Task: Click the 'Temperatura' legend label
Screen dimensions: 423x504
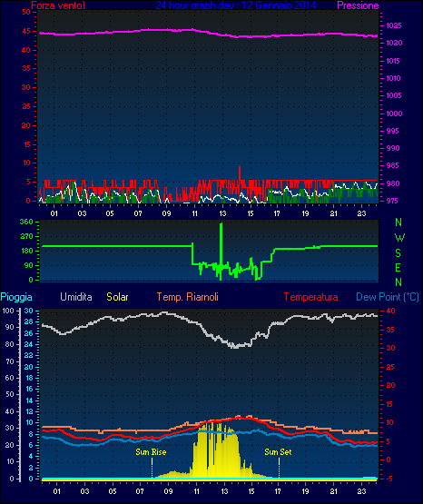Action: [311, 297]
